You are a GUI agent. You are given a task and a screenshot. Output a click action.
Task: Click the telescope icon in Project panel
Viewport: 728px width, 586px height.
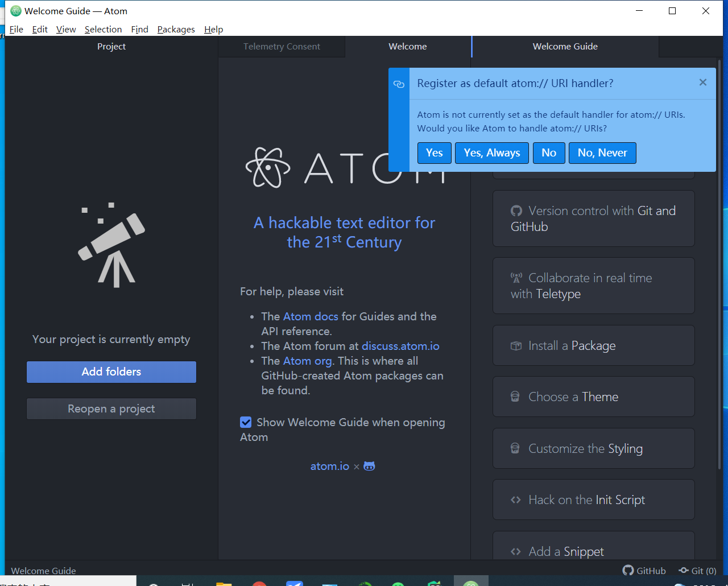(x=111, y=245)
